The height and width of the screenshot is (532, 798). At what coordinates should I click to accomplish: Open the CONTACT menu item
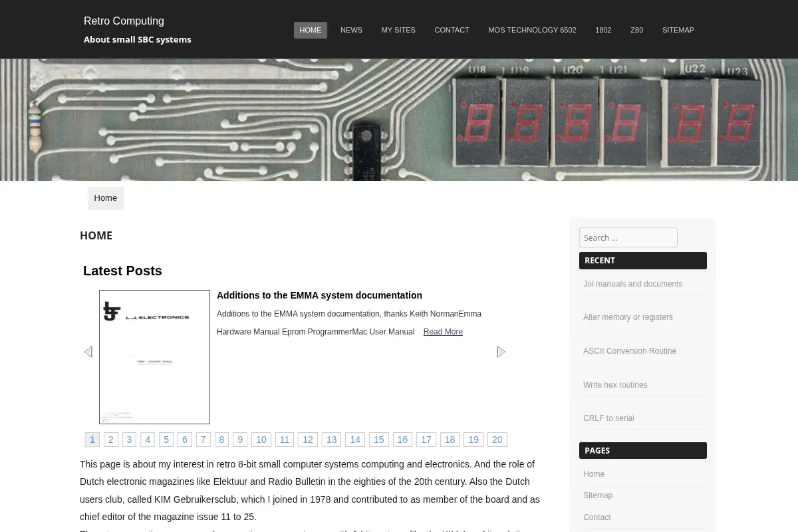coord(452,30)
